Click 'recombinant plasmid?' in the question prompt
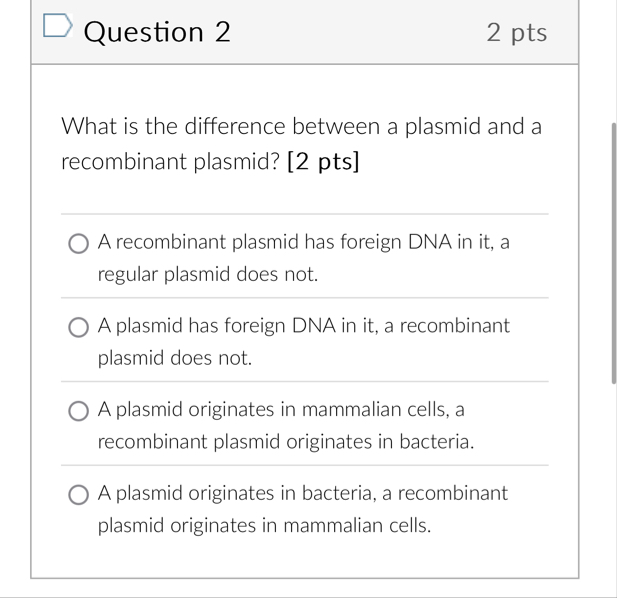Viewport: 617px width, 598px height. (x=170, y=161)
